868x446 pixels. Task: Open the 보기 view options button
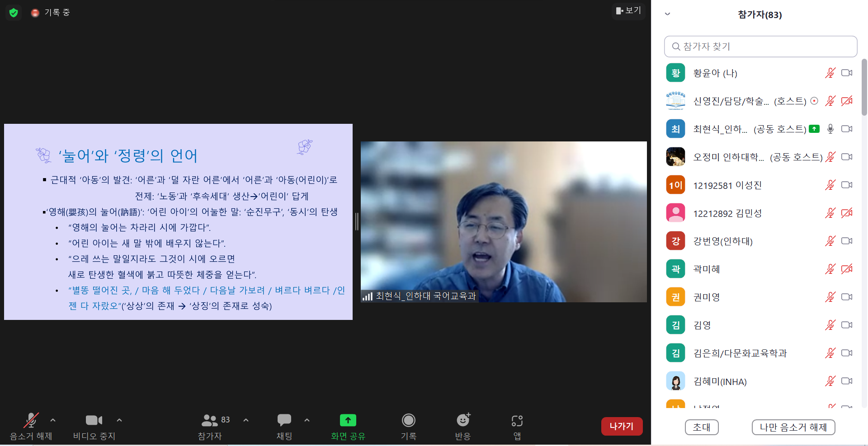[x=628, y=10]
